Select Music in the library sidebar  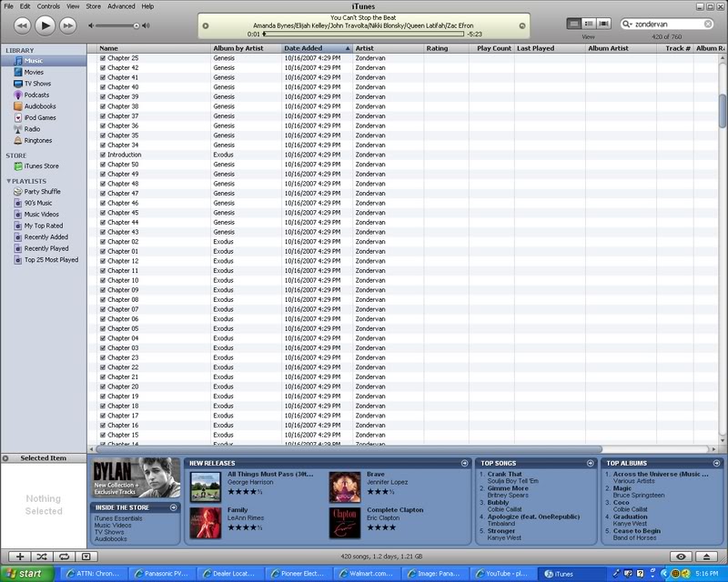pos(43,61)
